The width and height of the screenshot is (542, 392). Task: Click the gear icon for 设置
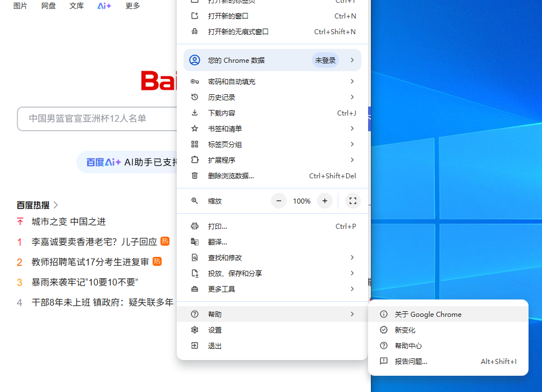tap(195, 330)
